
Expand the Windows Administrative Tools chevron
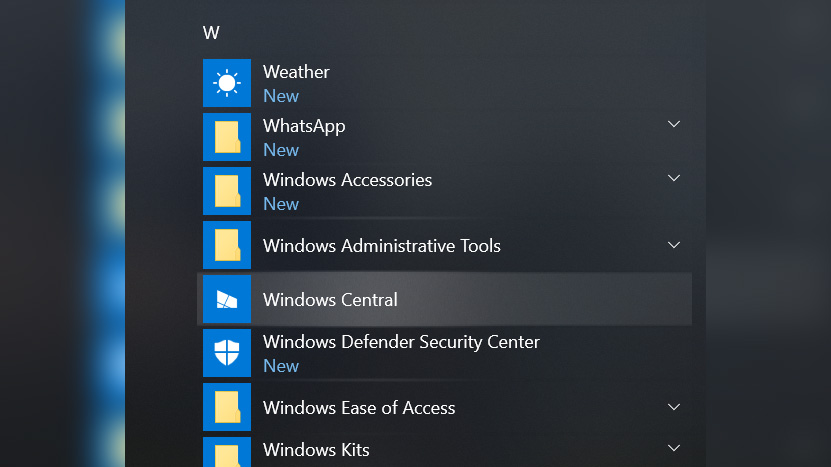point(674,245)
